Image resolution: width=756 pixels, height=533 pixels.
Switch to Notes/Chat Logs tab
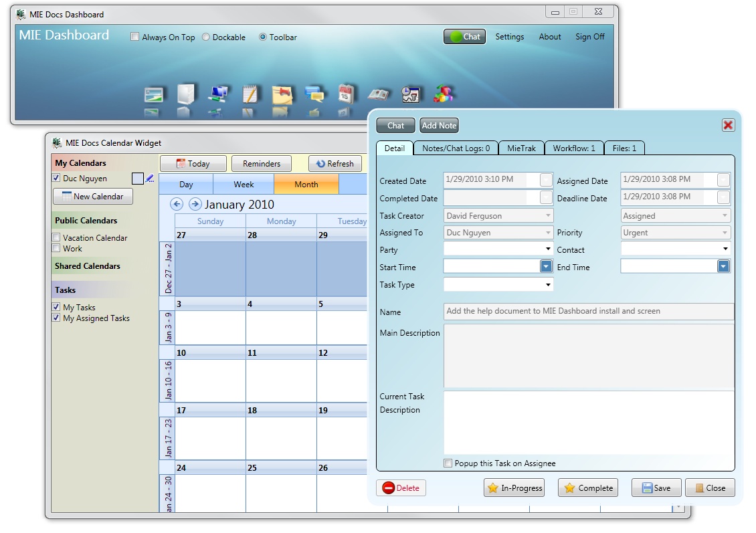point(456,148)
